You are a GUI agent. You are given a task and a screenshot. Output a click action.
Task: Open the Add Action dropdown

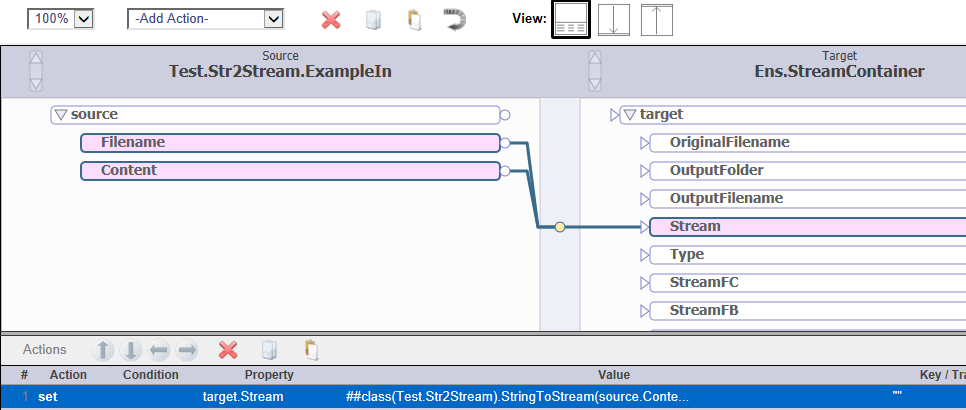[206, 19]
